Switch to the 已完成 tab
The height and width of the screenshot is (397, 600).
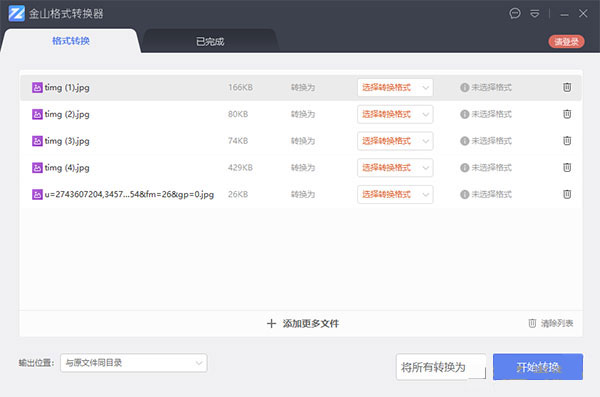[210, 41]
